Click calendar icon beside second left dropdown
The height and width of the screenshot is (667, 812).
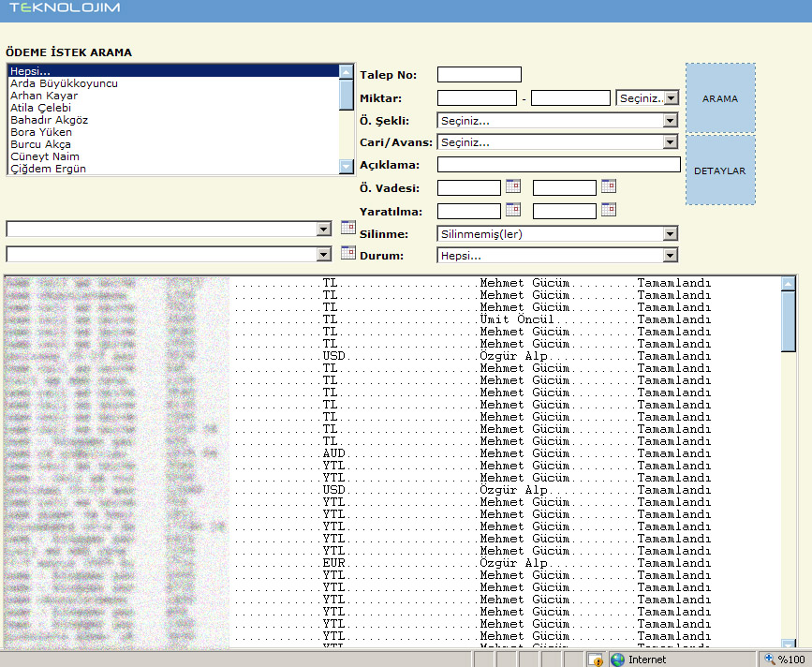pyautogui.click(x=347, y=253)
